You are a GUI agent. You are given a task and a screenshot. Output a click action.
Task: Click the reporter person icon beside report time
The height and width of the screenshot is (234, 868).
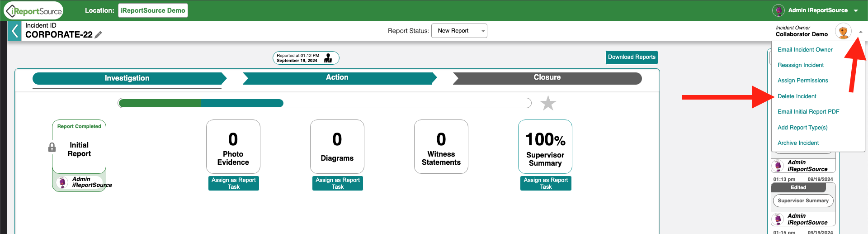click(x=328, y=58)
